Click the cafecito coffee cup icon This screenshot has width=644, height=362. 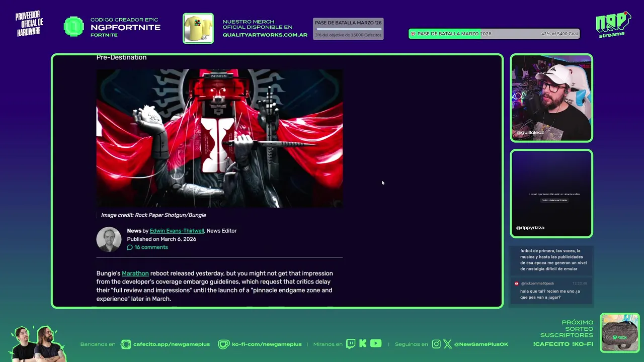click(x=126, y=344)
